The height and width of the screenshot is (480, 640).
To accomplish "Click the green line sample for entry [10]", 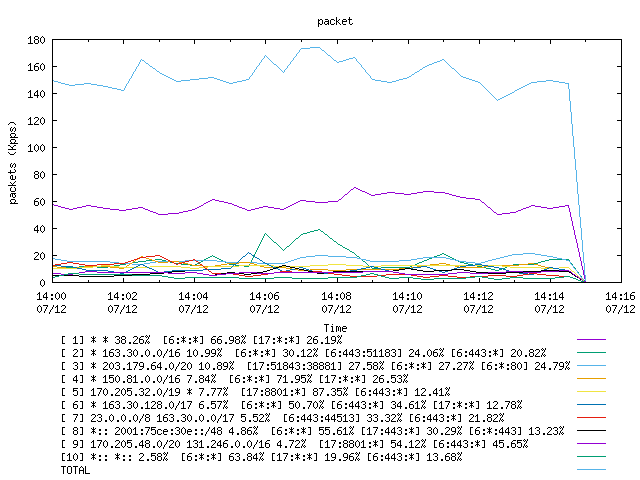I will (591, 457).
